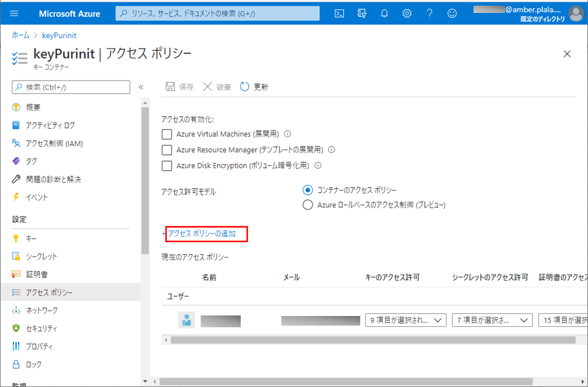Open the portal settings gear icon
The width and height of the screenshot is (588, 387).
(x=407, y=14)
